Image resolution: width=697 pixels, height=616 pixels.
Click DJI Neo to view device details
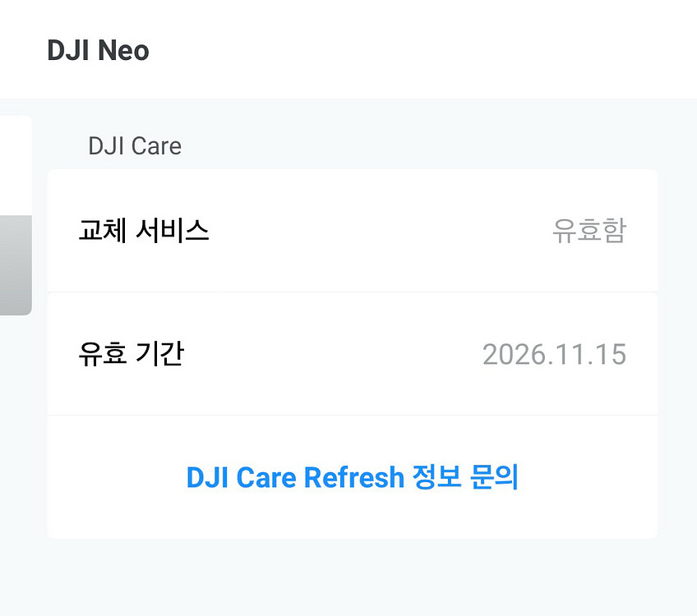99,50
